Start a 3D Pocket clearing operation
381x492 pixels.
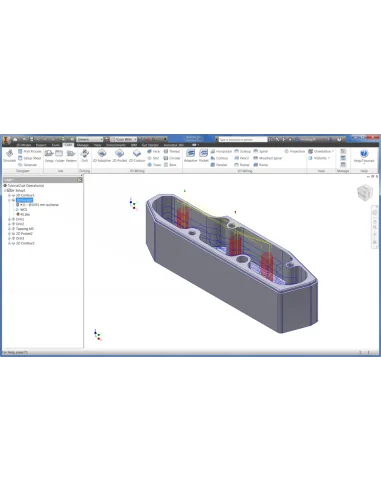pyautogui.click(x=203, y=156)
